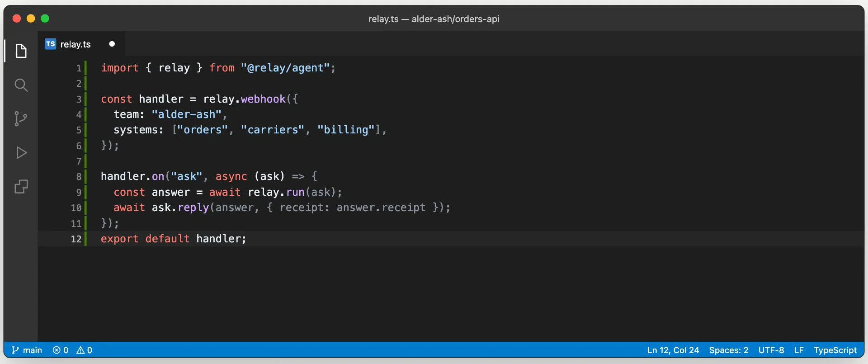Viewport: 868px width, 364px height.
Task: Click the "@relay/agent" import string
Action: point(285,68)
